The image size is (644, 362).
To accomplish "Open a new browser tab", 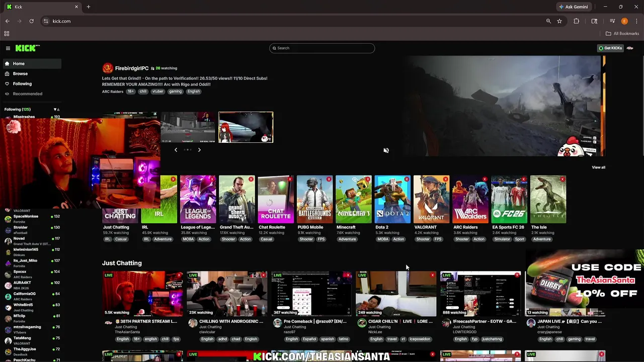I will point(89,7).
